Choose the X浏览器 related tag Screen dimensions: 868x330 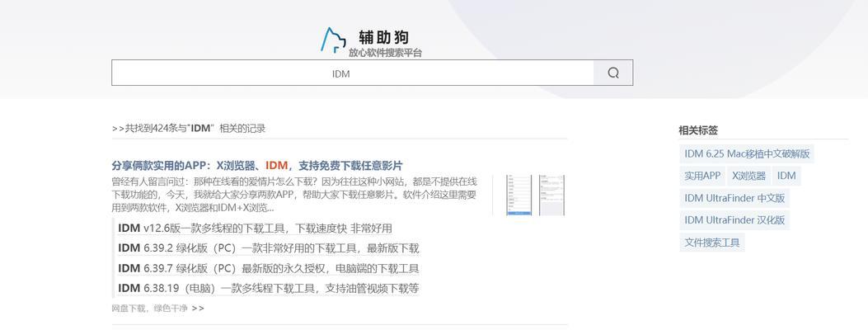tap(748, 176)
